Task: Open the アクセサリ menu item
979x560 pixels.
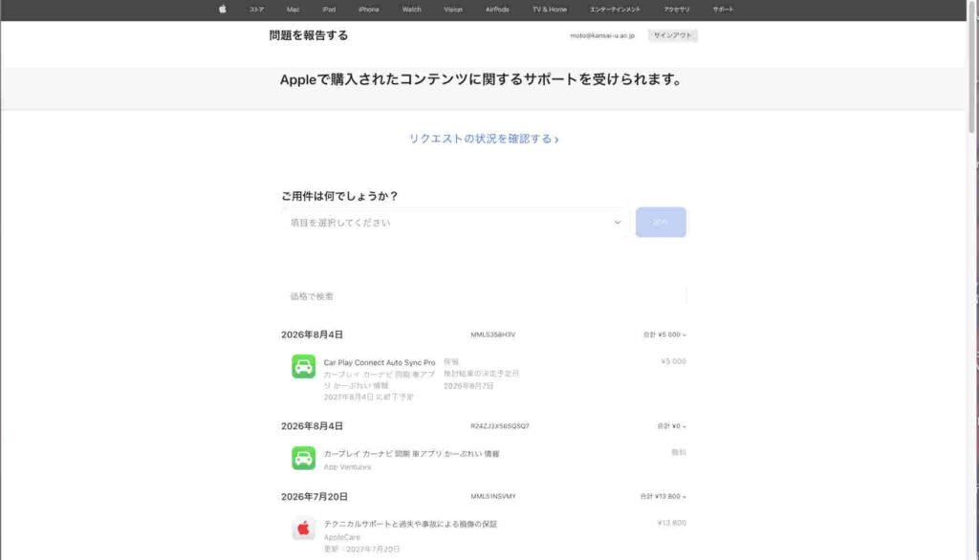Action: coord(677,10)
